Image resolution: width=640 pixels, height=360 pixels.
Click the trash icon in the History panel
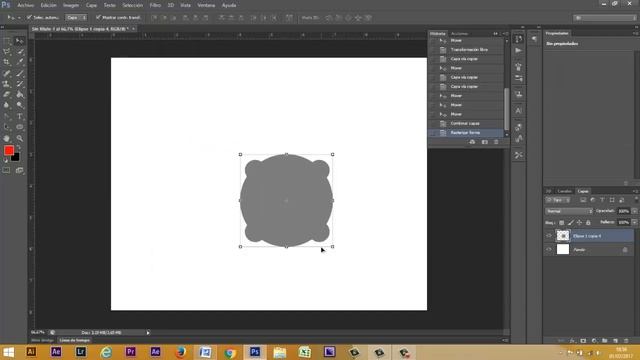coord(496,142)
